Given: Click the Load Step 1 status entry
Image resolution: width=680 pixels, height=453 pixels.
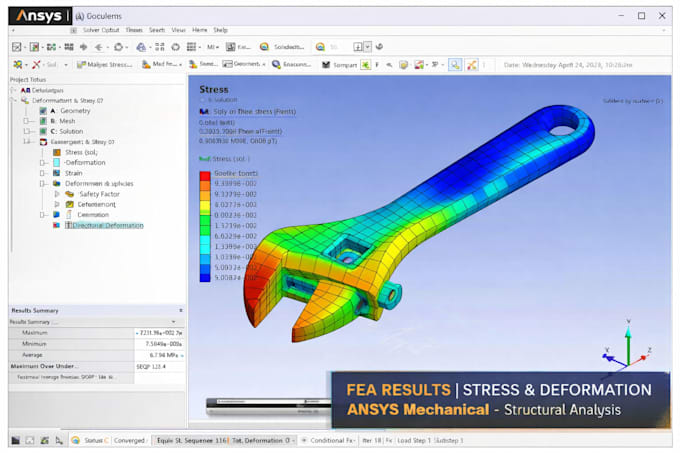Looking at the screenshot, I should (x=414, y=440).
